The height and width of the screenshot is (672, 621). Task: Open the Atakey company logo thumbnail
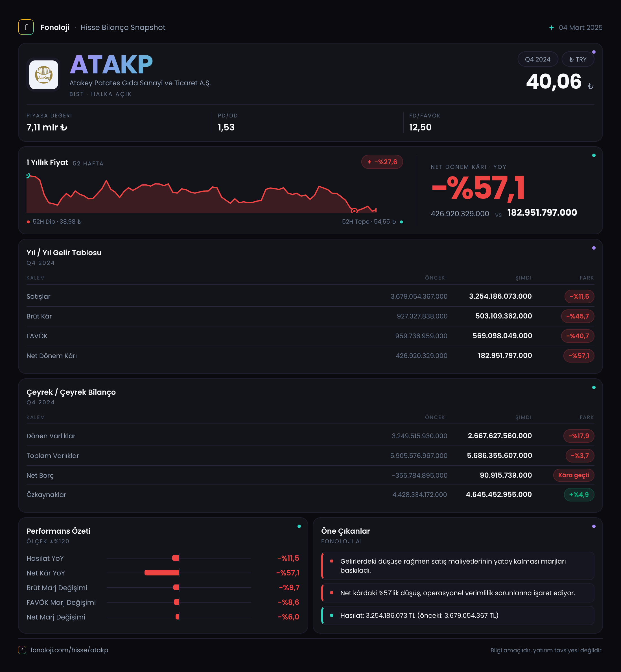tap(44, 75)
